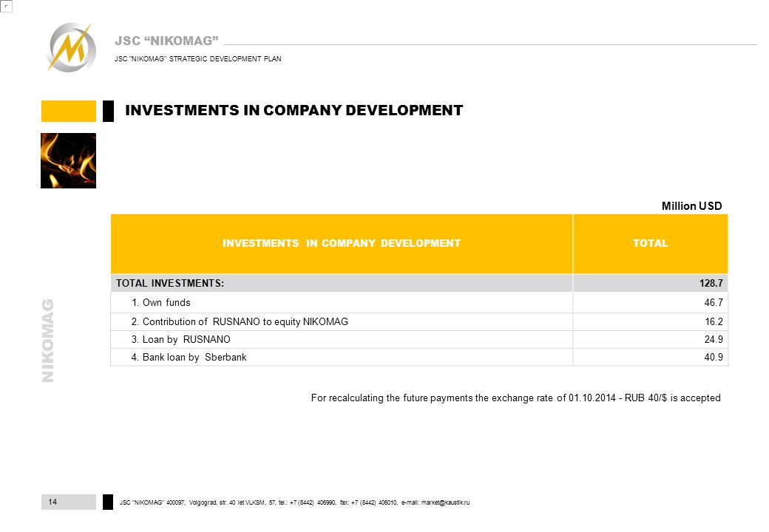This screenshot has height=532, width=769.
Task: Click the 24.9 value cell
Action: [650, 339]
